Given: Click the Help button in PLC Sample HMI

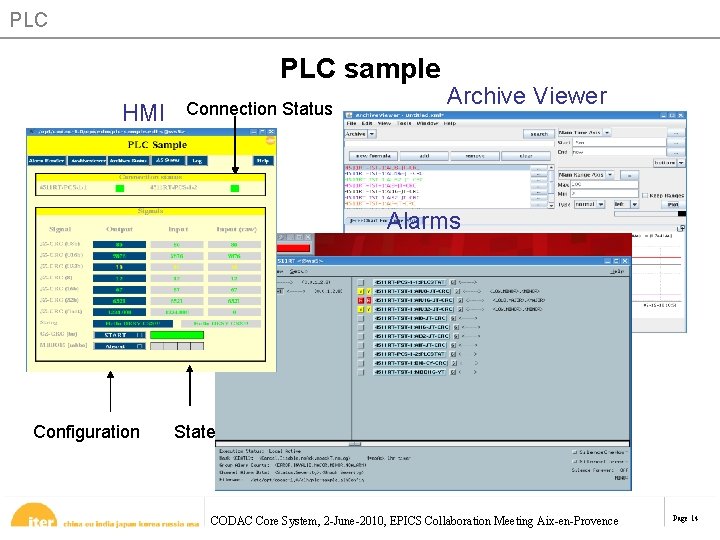Looking at the screenshot, I should (263, 160).
